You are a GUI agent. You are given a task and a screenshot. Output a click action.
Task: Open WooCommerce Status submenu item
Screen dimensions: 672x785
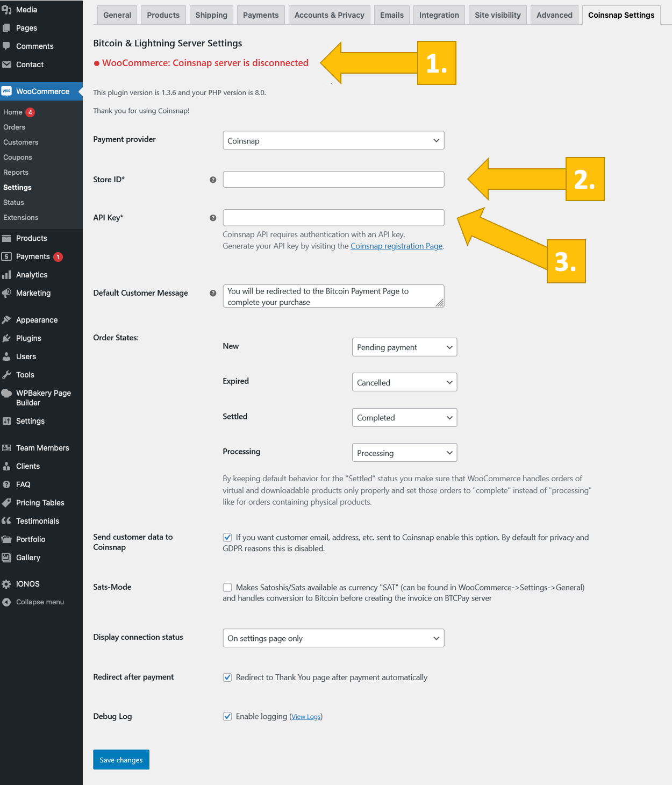pos(14,203)
